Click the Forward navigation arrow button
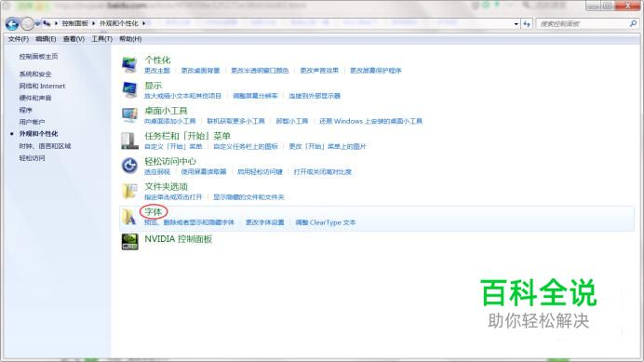 point(27,24)
